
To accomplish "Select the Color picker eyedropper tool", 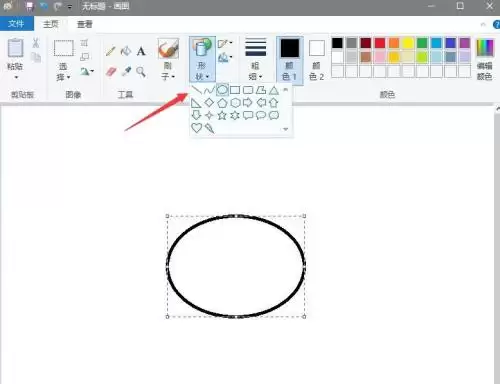I will 126,71.
